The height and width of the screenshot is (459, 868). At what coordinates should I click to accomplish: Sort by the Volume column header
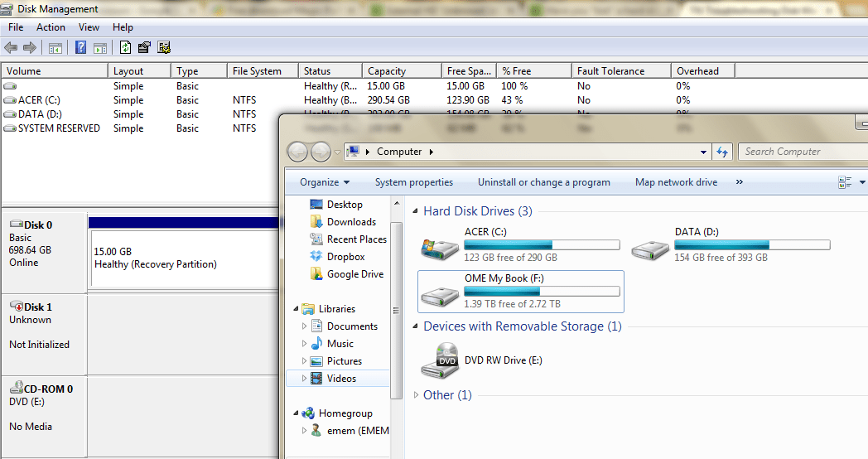pyautogui.click(x=55, y=71)
